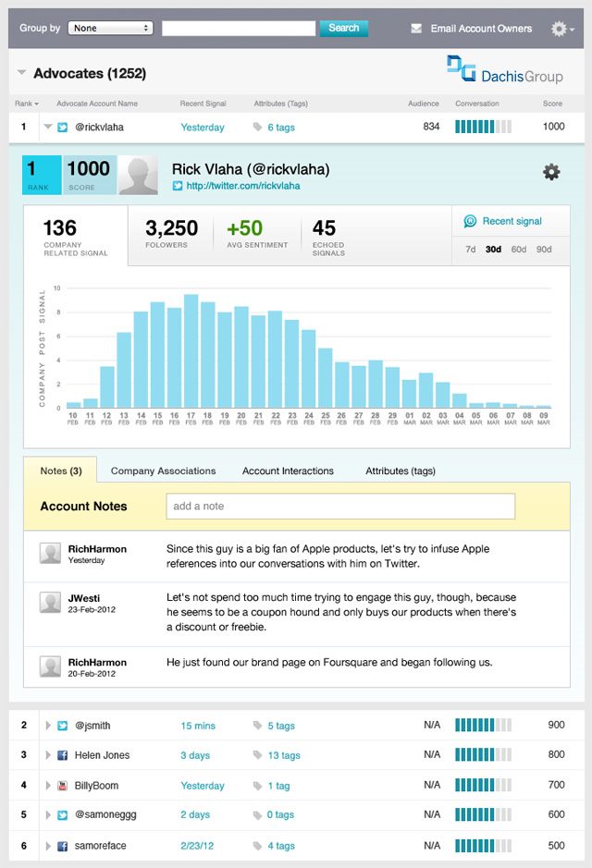
Task: Select the 90d time range
Action: (544, 249)
